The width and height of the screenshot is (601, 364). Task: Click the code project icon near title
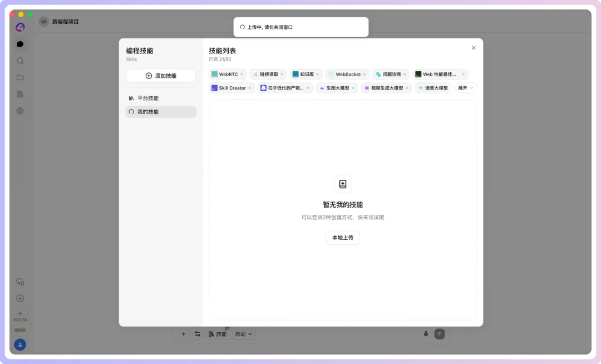[44, 22]
